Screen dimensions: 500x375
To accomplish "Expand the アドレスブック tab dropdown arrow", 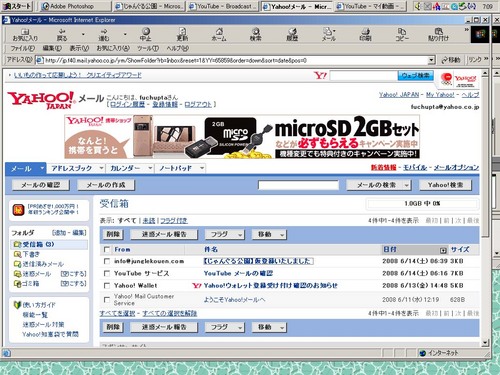I will [x=101, y=168].
